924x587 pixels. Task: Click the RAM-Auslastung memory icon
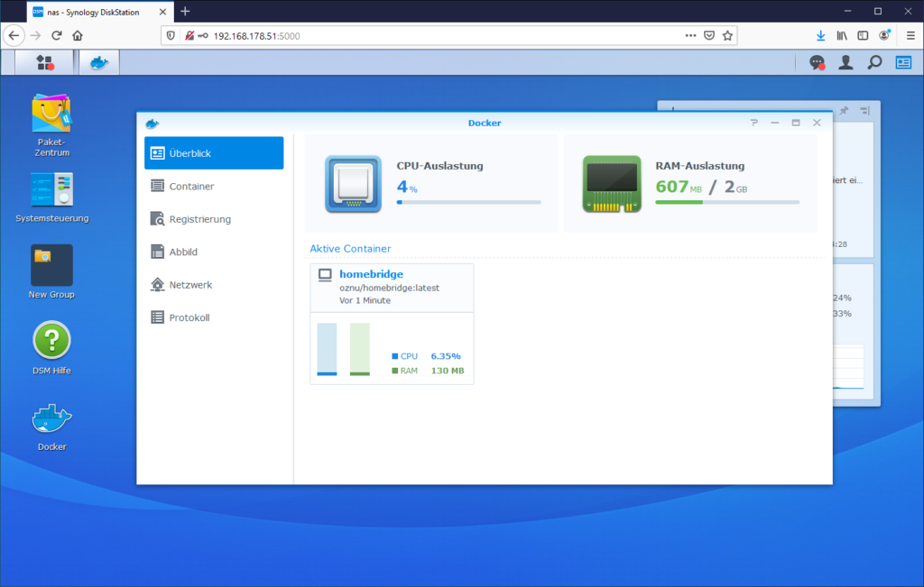pyautogui.click(x=612, y=184)
